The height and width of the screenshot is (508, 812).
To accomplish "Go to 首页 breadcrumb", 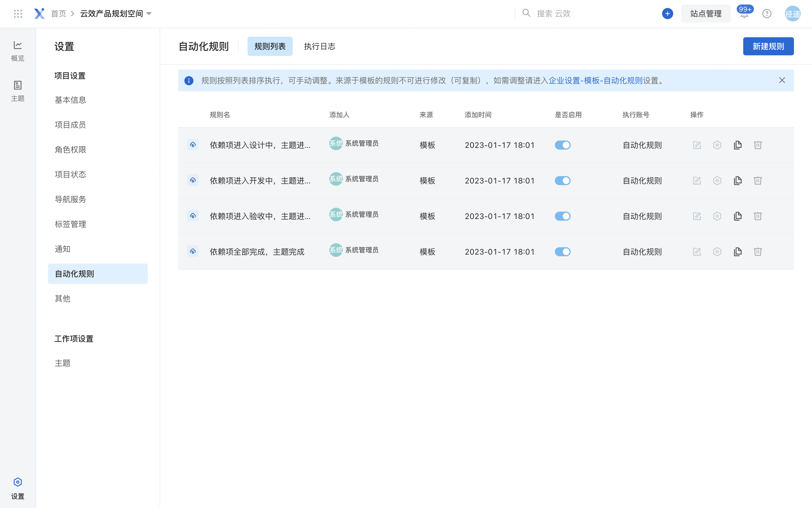I will point(59,14).
